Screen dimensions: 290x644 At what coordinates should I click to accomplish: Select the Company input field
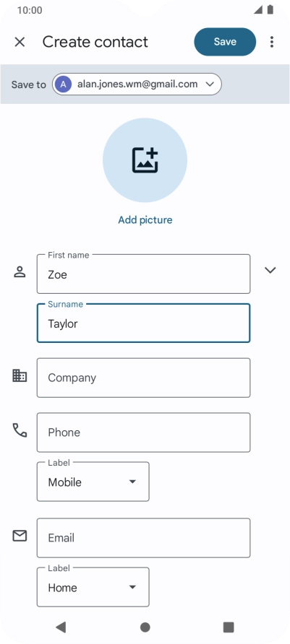(144, 378)
